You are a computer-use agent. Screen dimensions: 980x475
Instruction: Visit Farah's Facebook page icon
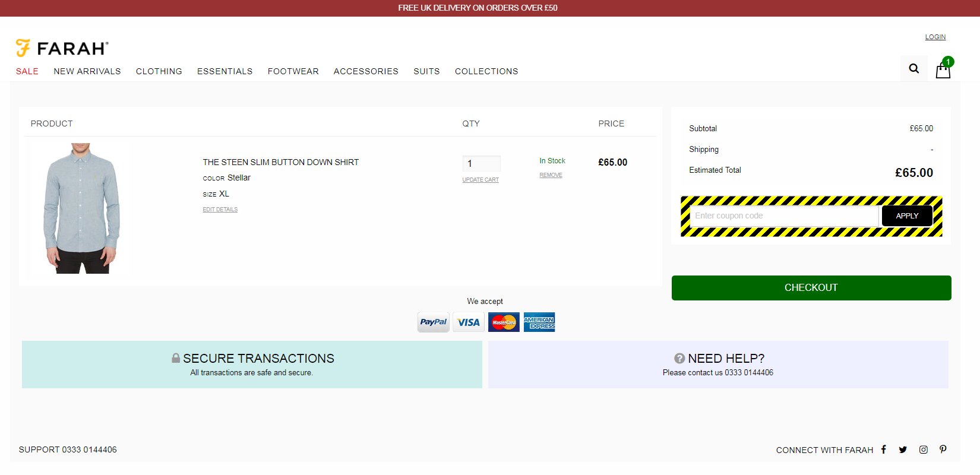[884, 449]
